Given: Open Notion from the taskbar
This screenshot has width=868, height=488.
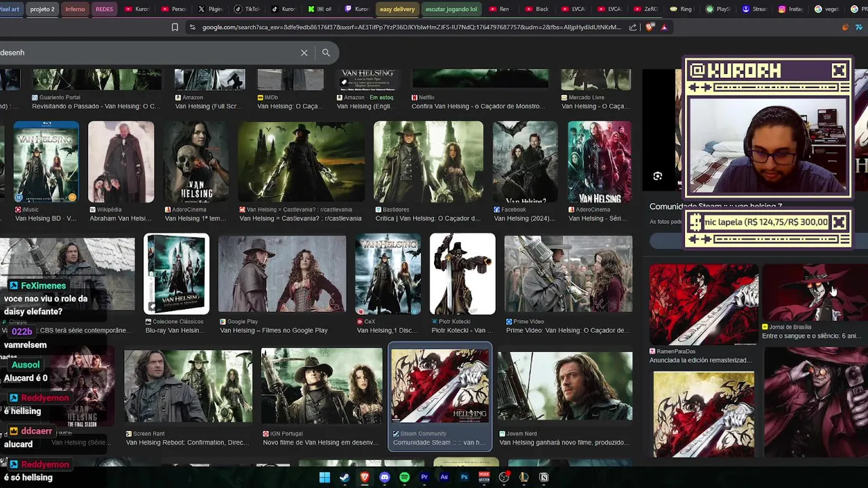Looking at the screenshot, I should [x=544, y=477].
